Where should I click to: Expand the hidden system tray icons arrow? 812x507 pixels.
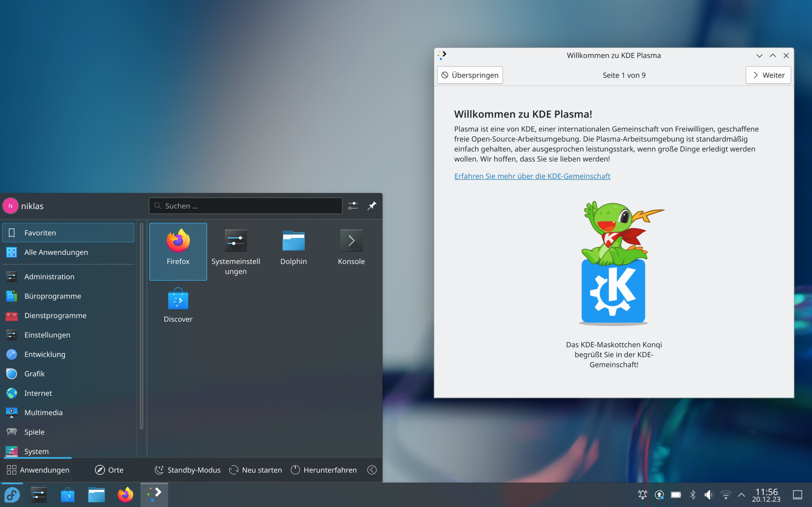coord(742,495)
